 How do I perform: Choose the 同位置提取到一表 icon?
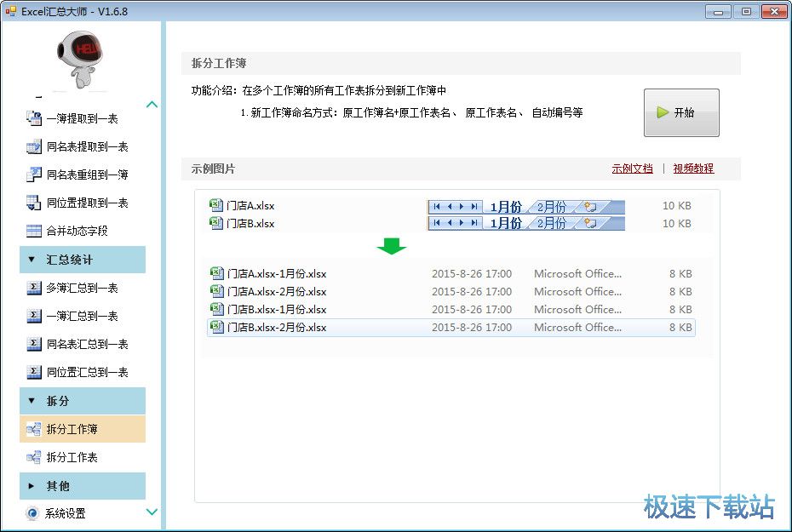34,203
